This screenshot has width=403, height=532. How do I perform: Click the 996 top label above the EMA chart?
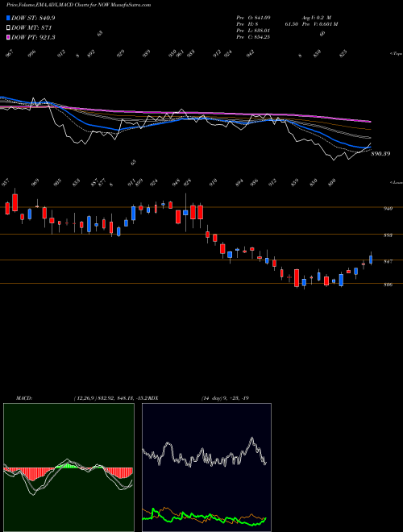click(31, 54)
